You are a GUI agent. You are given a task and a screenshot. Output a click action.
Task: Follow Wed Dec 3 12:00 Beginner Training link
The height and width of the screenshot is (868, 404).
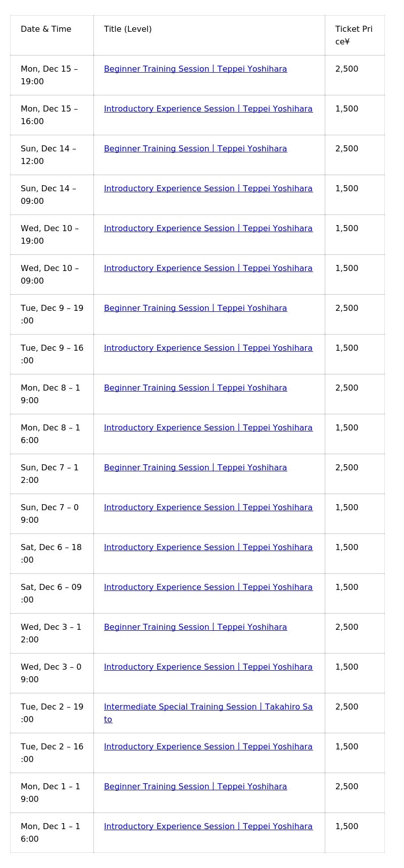tap(195, 627)
